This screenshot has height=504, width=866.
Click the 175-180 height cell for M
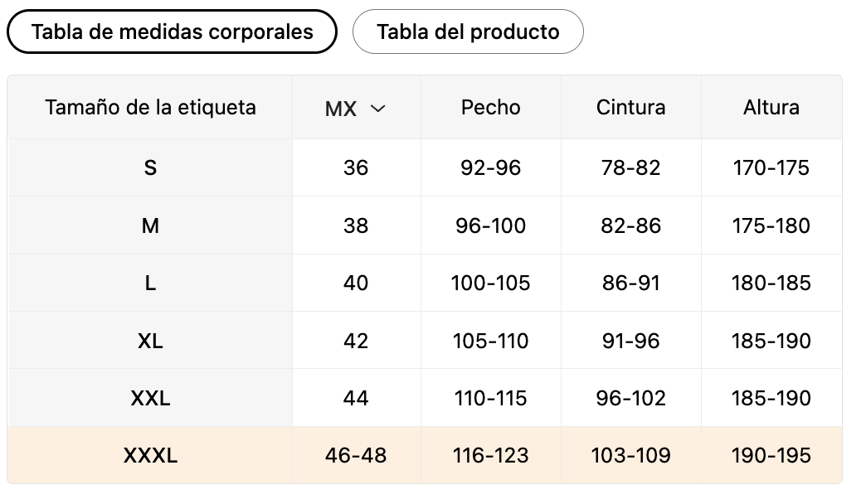(771, 225)
